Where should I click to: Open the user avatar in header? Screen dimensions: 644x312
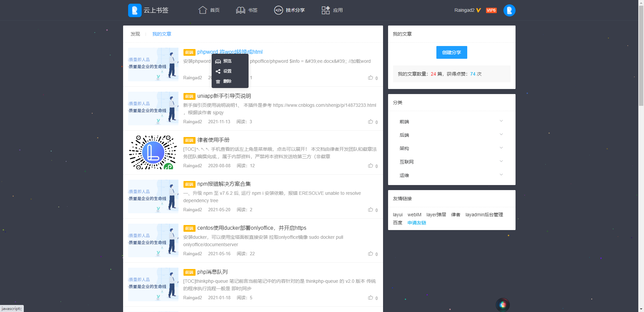click(509, 10)
